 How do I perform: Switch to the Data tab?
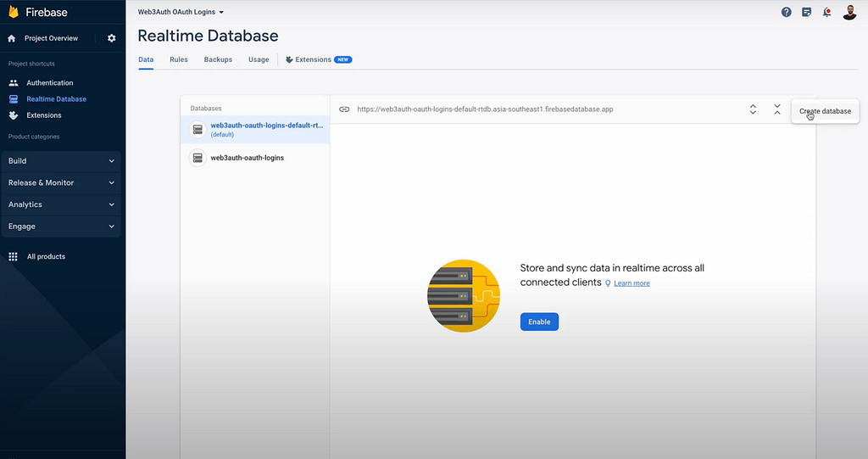[x=146, y=59]
